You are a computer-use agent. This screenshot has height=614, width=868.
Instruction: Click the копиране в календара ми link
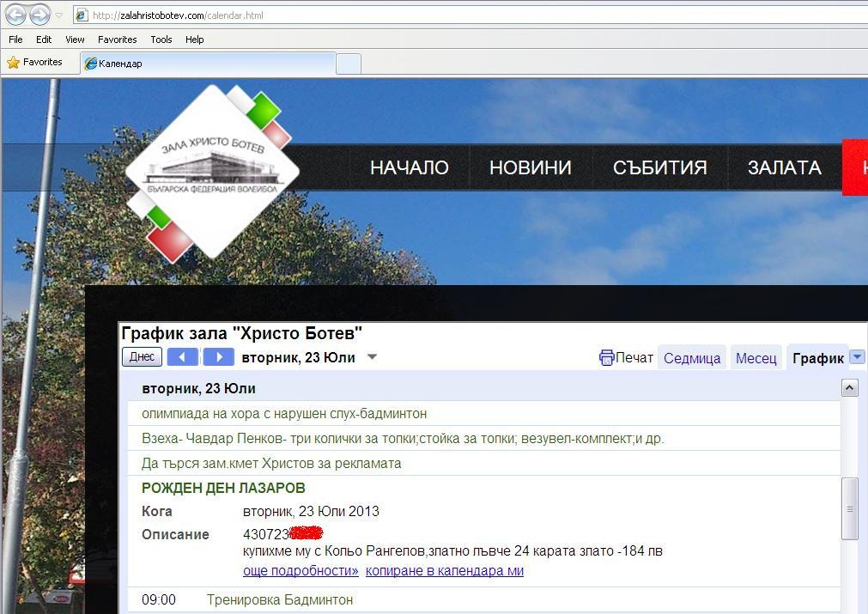445,571
